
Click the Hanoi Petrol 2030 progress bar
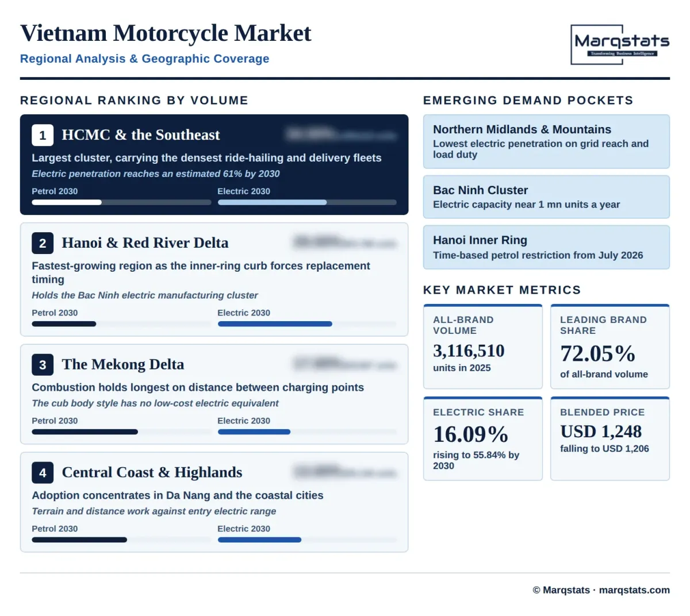click(x=121, y=324)
